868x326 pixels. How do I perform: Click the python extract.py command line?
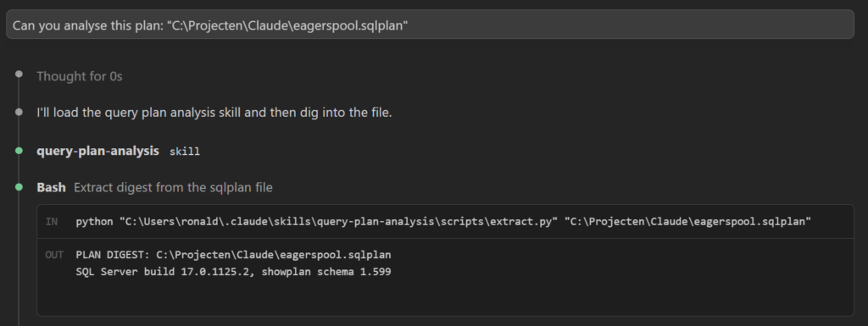pos(442,222)
